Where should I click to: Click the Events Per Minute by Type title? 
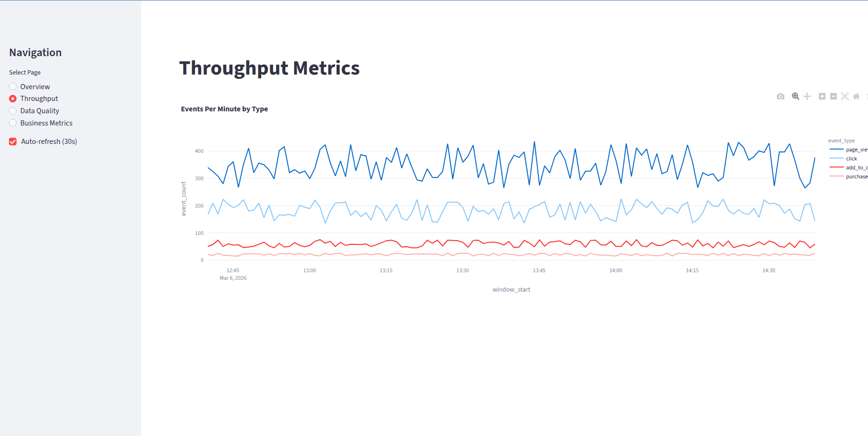point(224,109)
